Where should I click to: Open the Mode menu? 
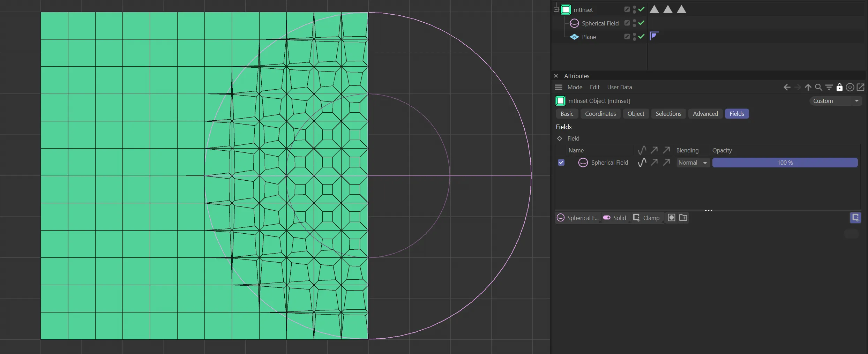575,87
